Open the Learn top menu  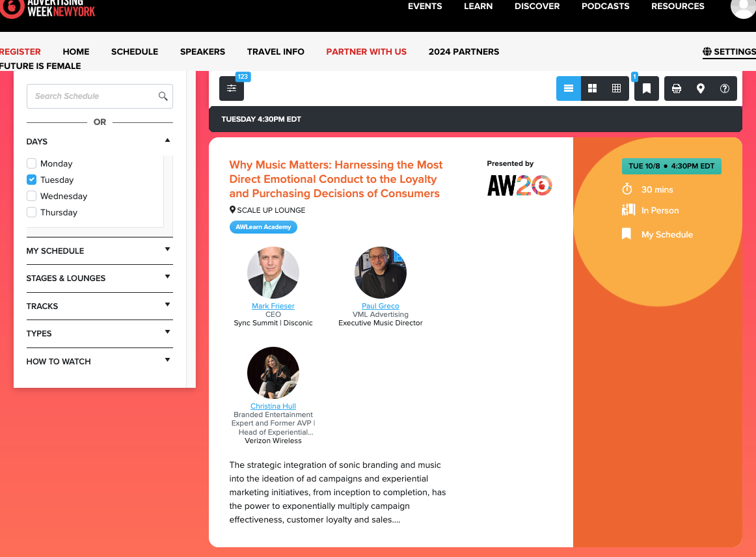point(478,7)
